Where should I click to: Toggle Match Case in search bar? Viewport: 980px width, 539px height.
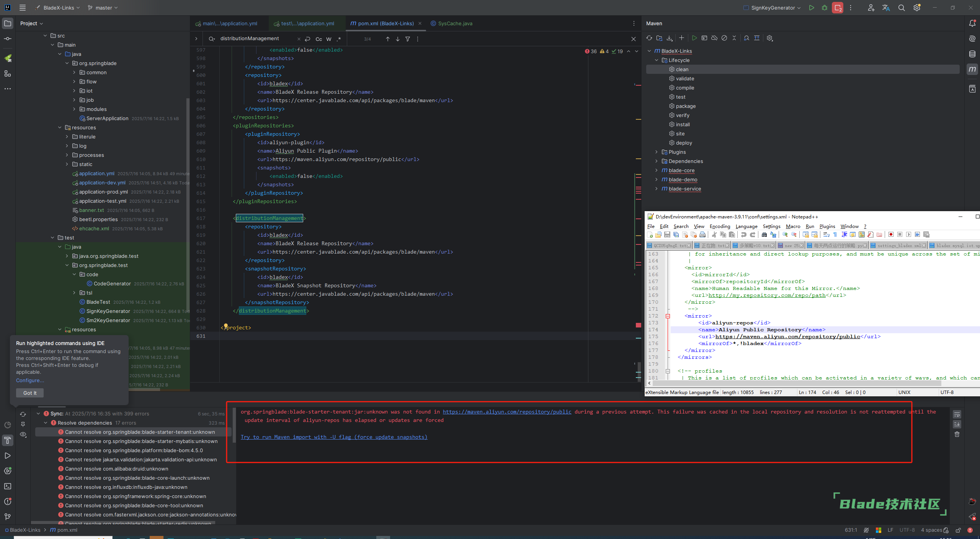click(x=318, y=39)
